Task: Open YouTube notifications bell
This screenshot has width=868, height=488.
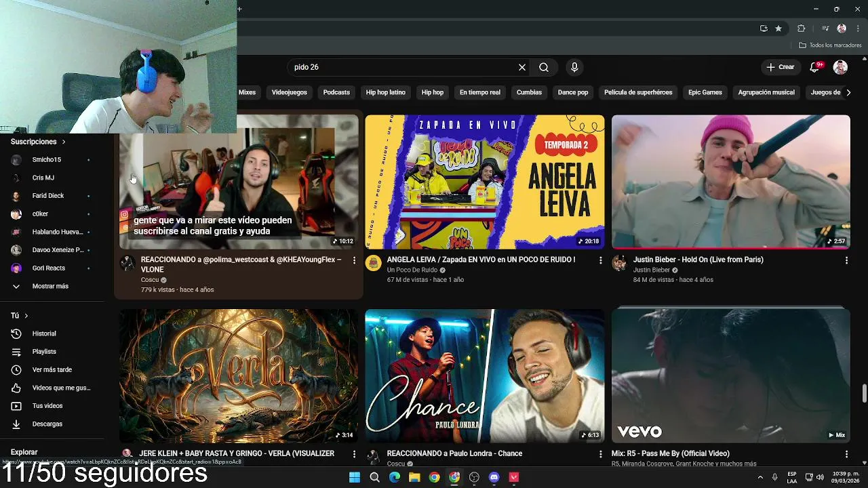Action: point(815,67)
